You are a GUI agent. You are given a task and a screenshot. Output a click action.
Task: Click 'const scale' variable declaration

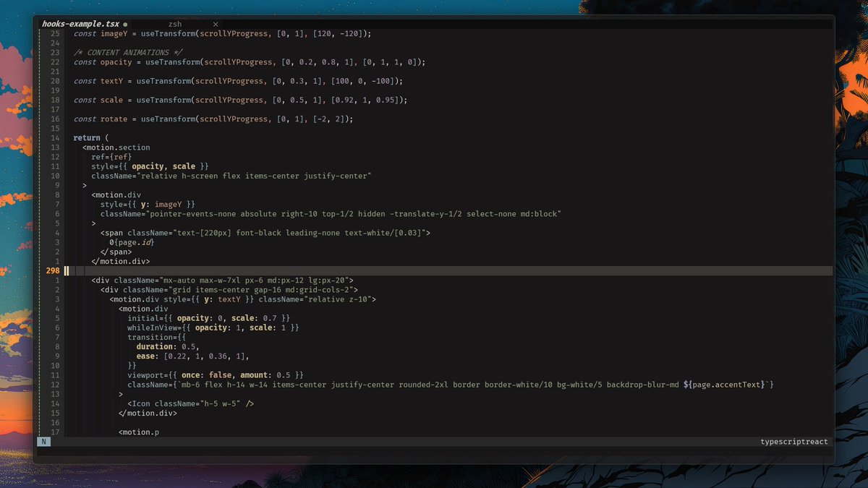[x=98, y=100]
